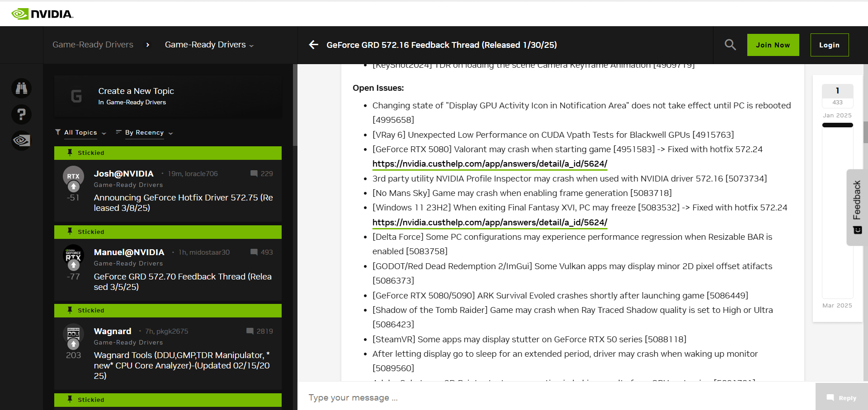Image resolution: width=868 pixels, height=410 pixels.
Task: Click the Login button
Action: (829, 45)
